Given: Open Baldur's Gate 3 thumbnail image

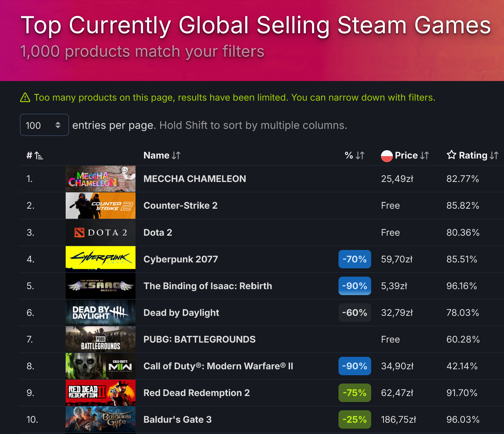Looking at the screenshot, I should tap(100, 419).
